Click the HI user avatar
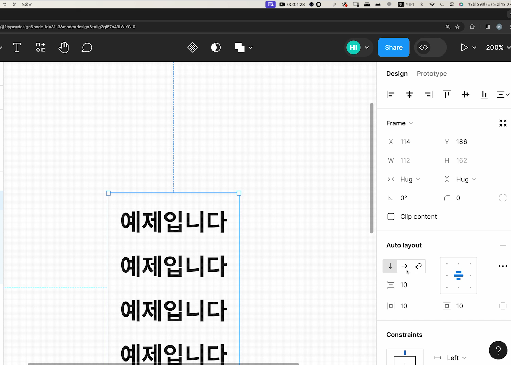Viewport: 511px width, 365px height. click(x=353, y=48)
